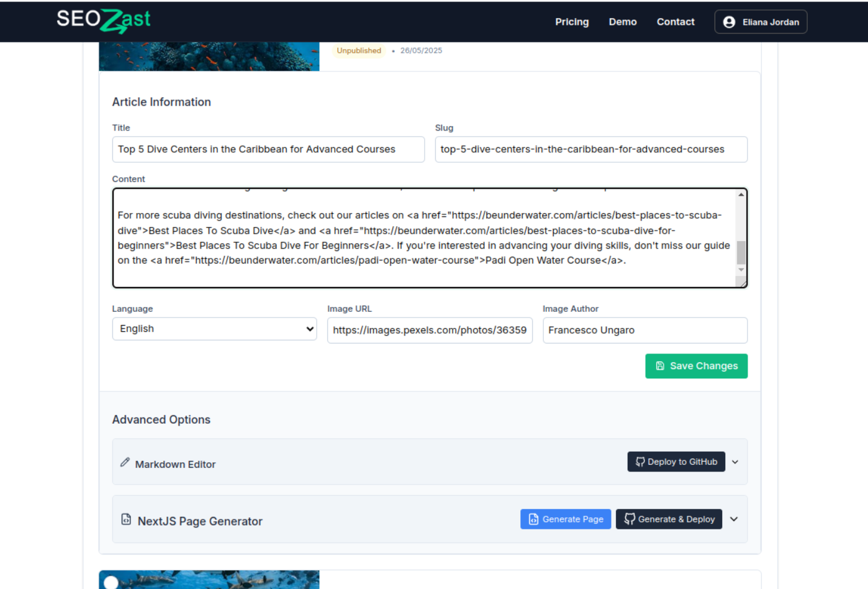
Task: Click the Content scrollbar thumb
Action: click(x=741, y=252)
